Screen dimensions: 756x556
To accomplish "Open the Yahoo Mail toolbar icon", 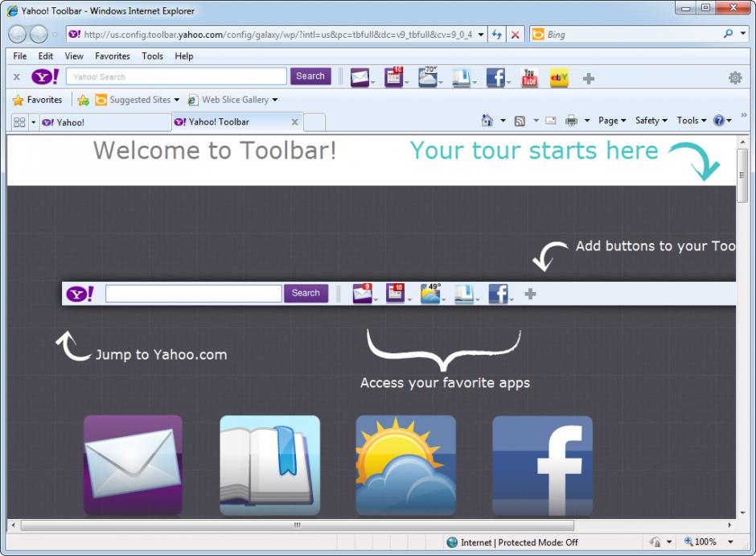I will point(360,77).
